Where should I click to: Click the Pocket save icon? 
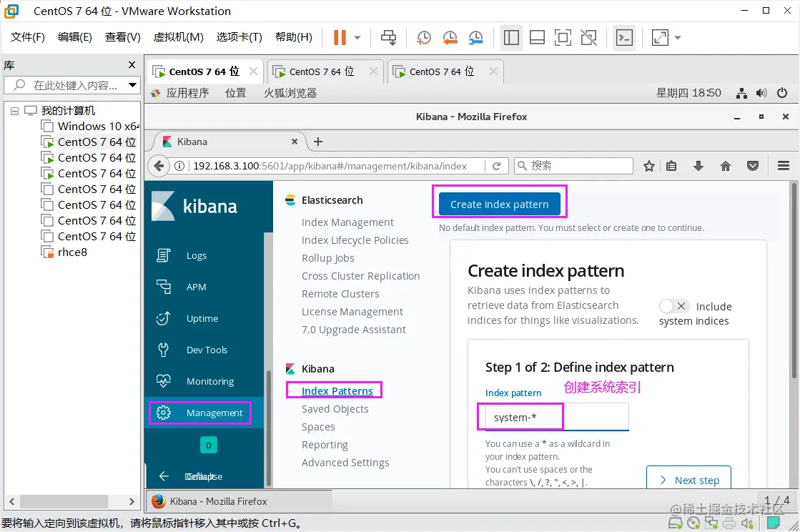(753, 166)
